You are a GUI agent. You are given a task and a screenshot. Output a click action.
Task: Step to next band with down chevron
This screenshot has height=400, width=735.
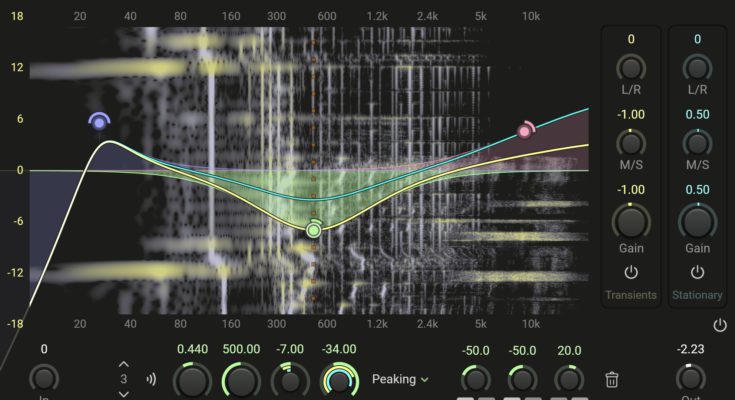point(124,394)
